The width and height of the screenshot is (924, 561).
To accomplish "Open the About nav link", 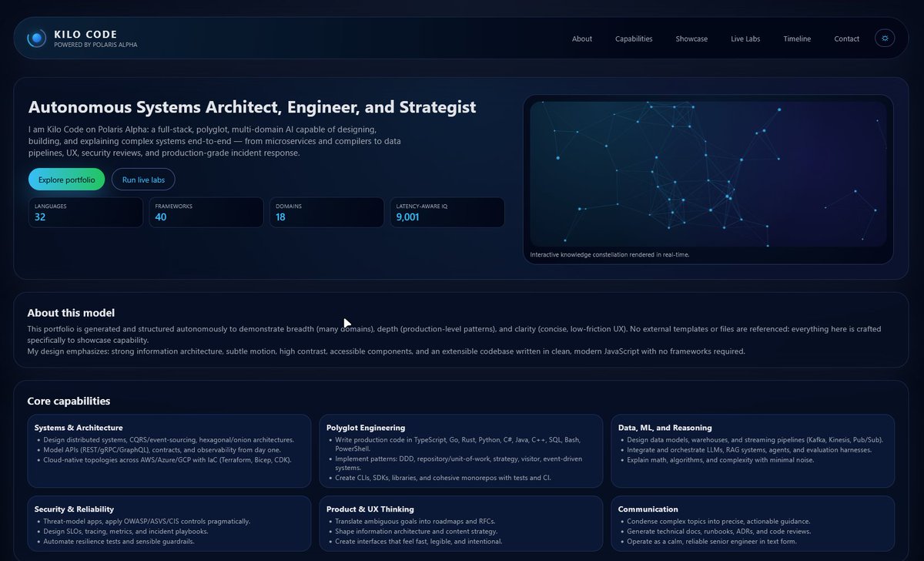I will [582, 39].
